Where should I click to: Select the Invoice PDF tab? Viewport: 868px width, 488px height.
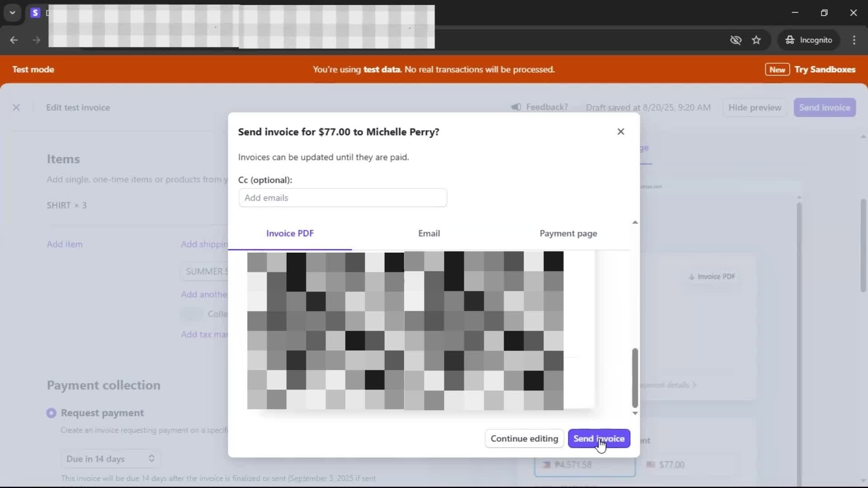point(290,234)
